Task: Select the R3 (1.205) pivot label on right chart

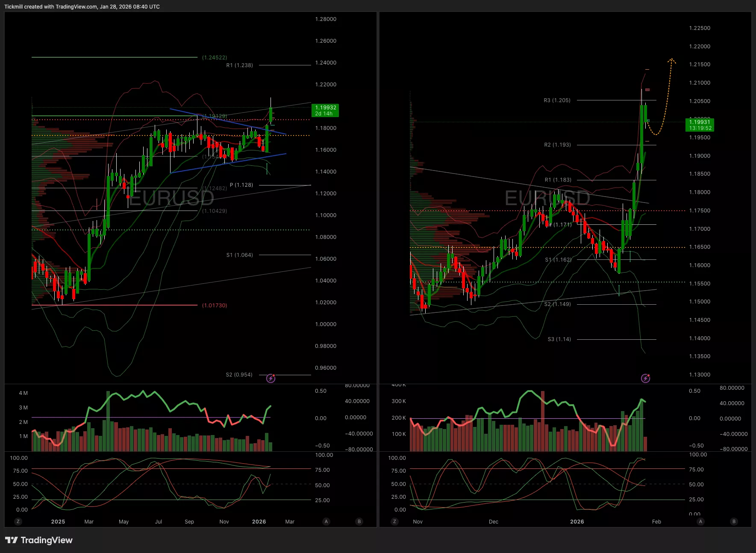Action: [557, 100]
